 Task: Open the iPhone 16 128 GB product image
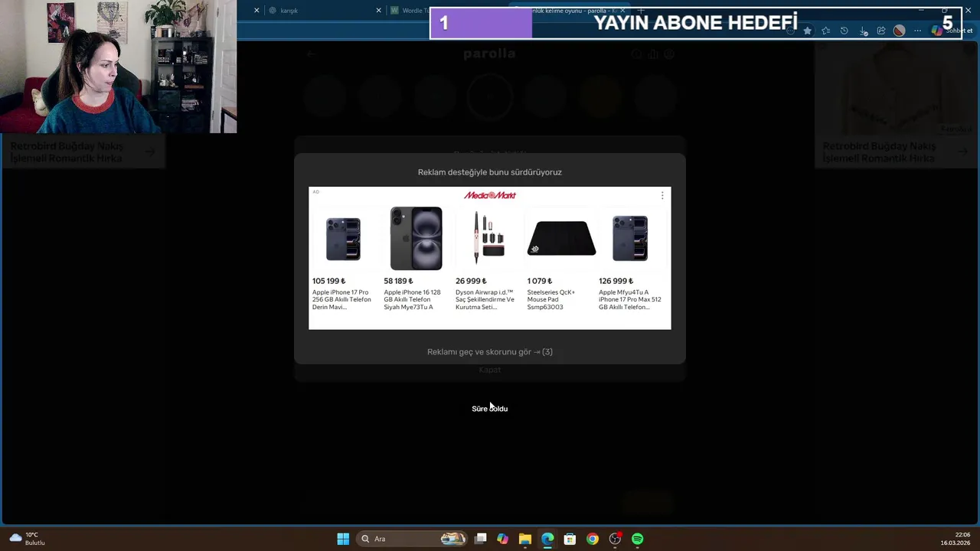416,238
